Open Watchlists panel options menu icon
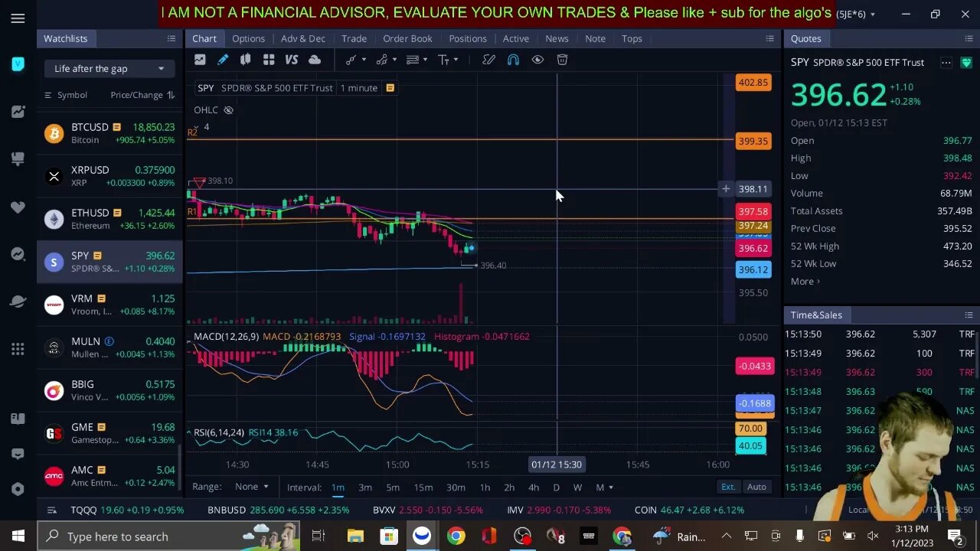Image resolution: width=980 pixels, height=551 pixels. pyautogui.click(x=171, y=38)
